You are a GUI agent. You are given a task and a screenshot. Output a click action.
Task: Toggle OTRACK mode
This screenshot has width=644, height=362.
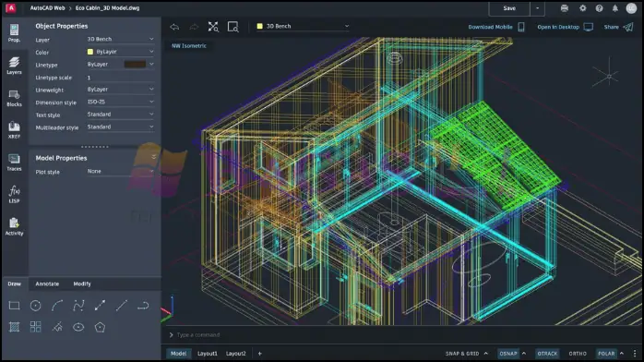[x=547, y=354]
